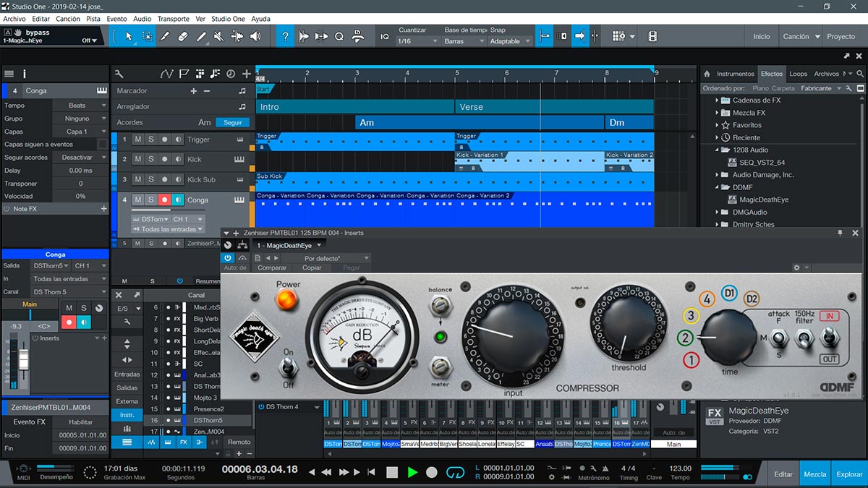
Task: Toggle the plugin bypass power button
Action: click(x=228, y=258)
